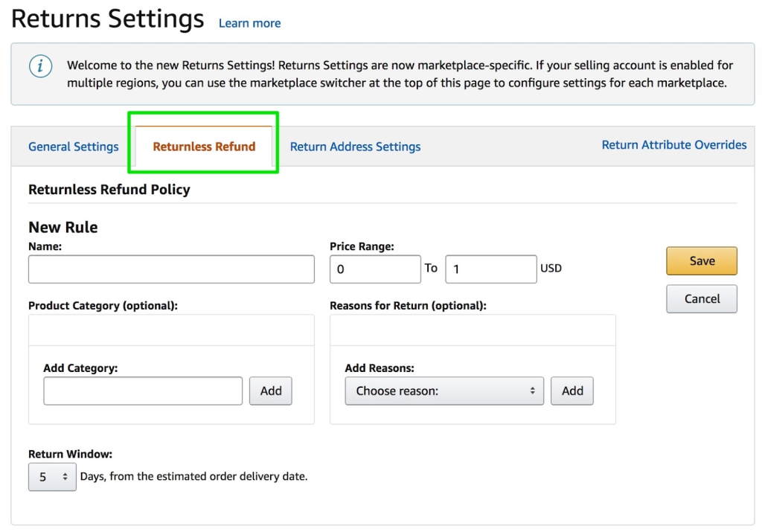Click 'Days, from the estimated order delivery date' text
Image resolution: width=762 pixels, height=532 pixels.
point(194,476)
